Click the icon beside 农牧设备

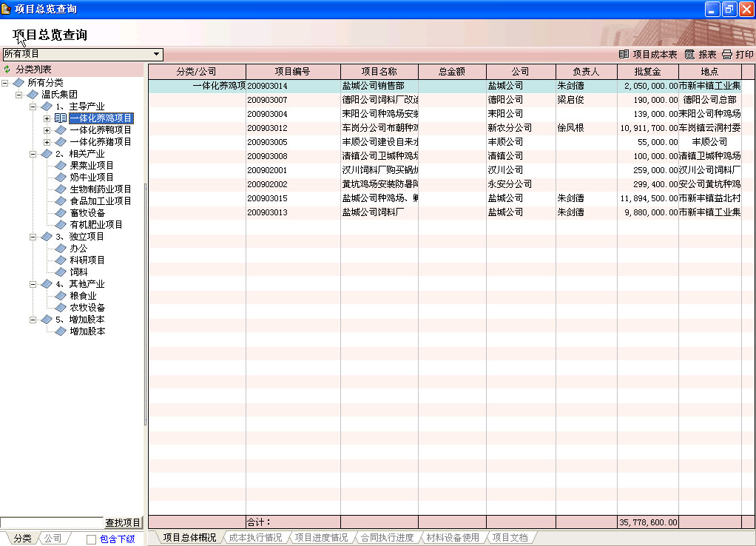pyautogui.click(x=60, y=308)
